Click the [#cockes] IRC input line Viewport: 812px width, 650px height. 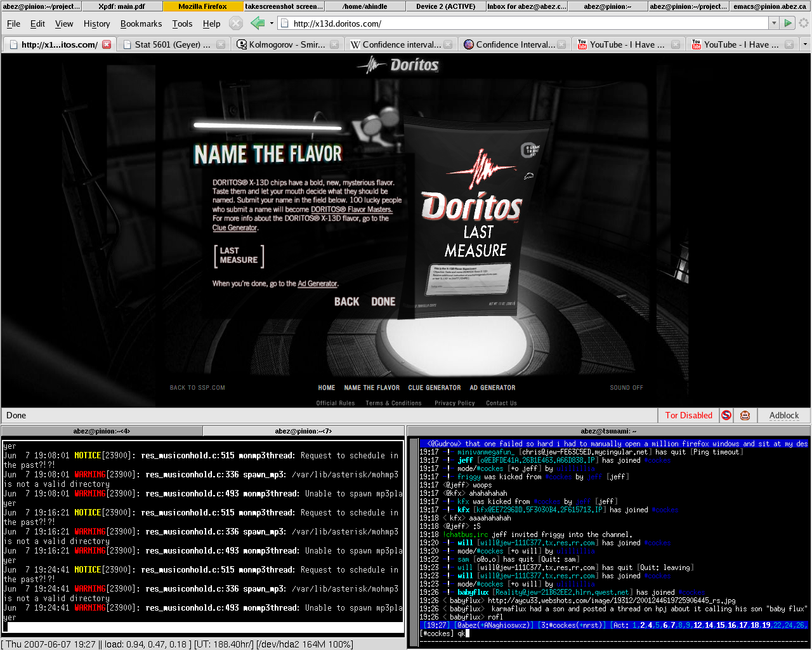pyautogui.click(x=613, y=633)
